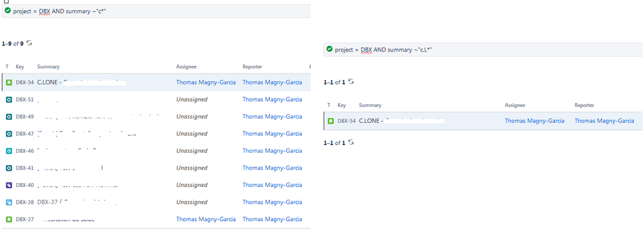Image resolution: width=644 pixels, height=234 pixels.
Task: Click Unassigned cell on DBX-47 row
Action: [192, 134]
